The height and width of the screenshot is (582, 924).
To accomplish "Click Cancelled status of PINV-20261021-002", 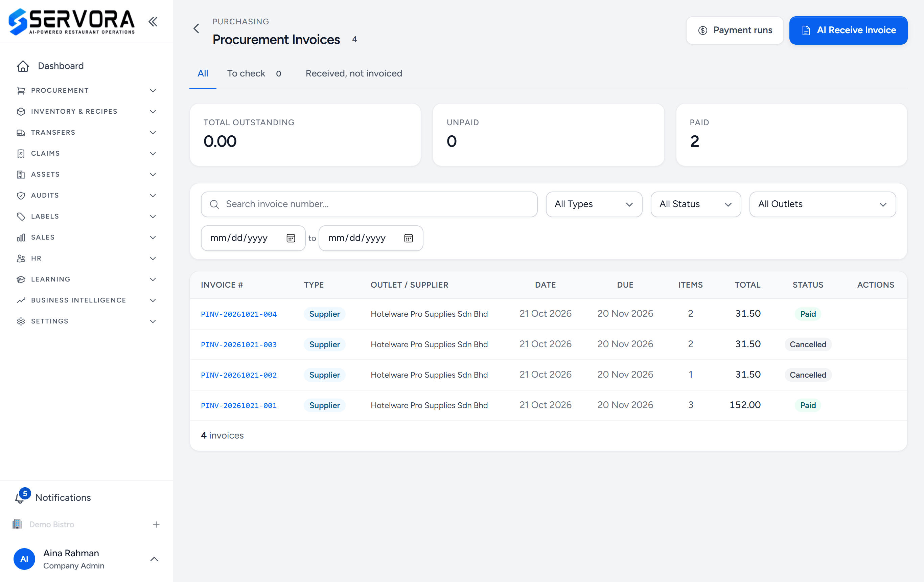I will point(808,375).
